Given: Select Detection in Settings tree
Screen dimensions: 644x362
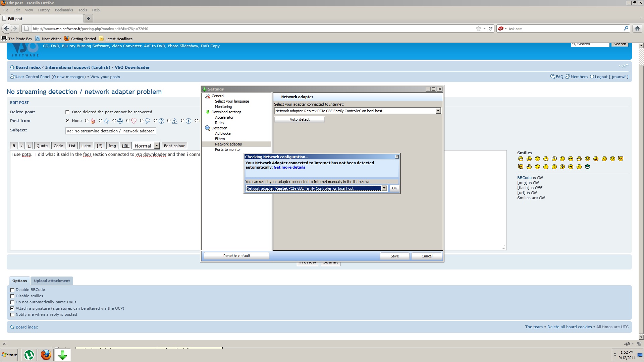Looking at the screenshot, I should click(219, 128).
